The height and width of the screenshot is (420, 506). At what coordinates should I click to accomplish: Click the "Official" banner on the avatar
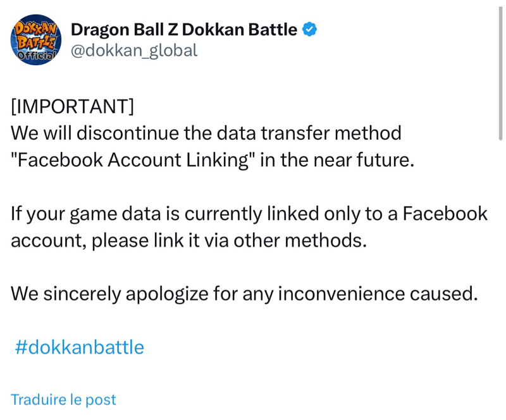point(35,56)
